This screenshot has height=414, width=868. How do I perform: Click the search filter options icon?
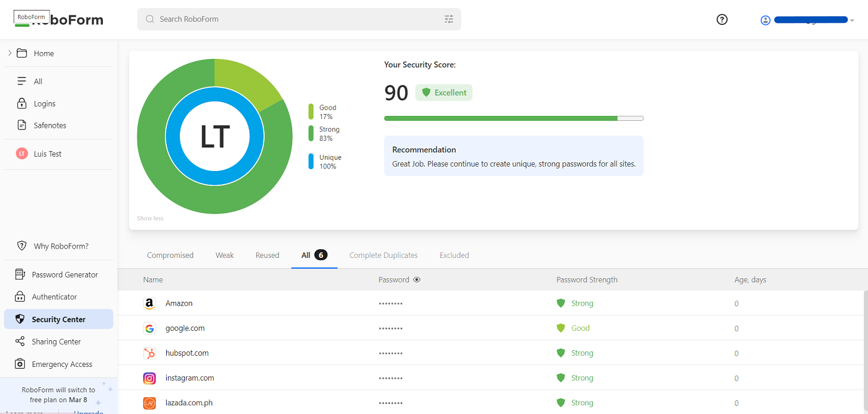pyautogui.click(x=449, y=19)
